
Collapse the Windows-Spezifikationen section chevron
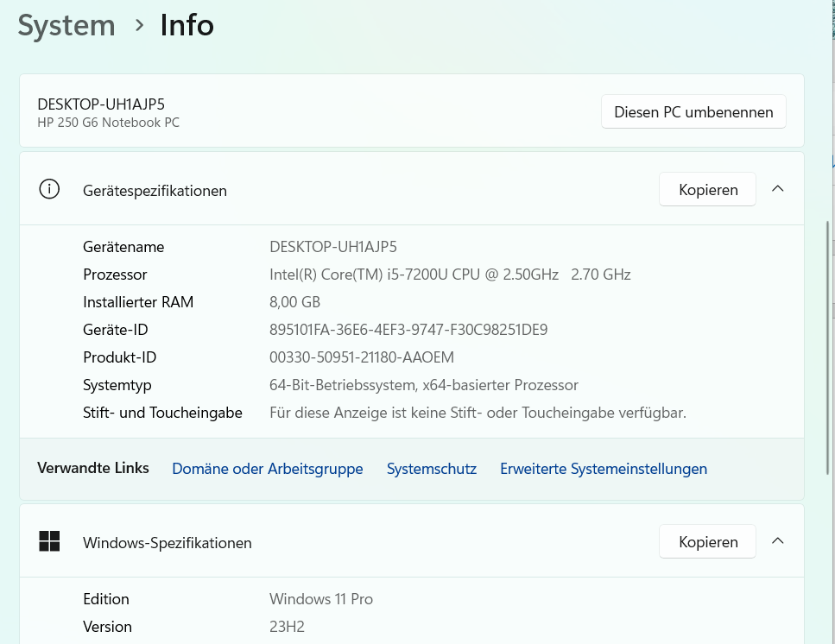point(777,540)
